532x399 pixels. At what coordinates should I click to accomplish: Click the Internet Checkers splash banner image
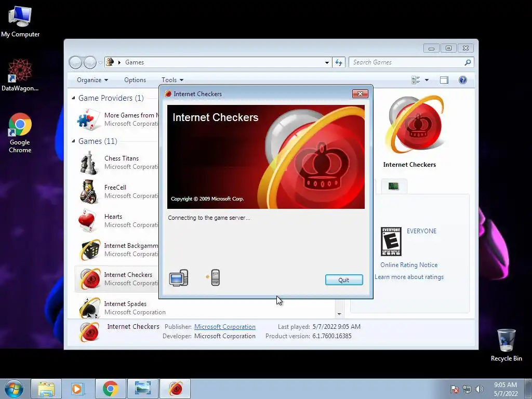pos(265,157)
